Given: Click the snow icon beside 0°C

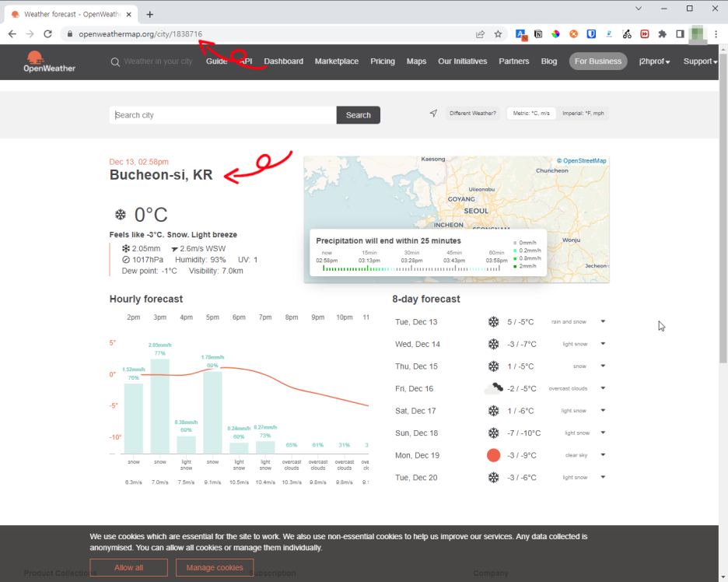Looking at the screenshot, I should [121, 215].
